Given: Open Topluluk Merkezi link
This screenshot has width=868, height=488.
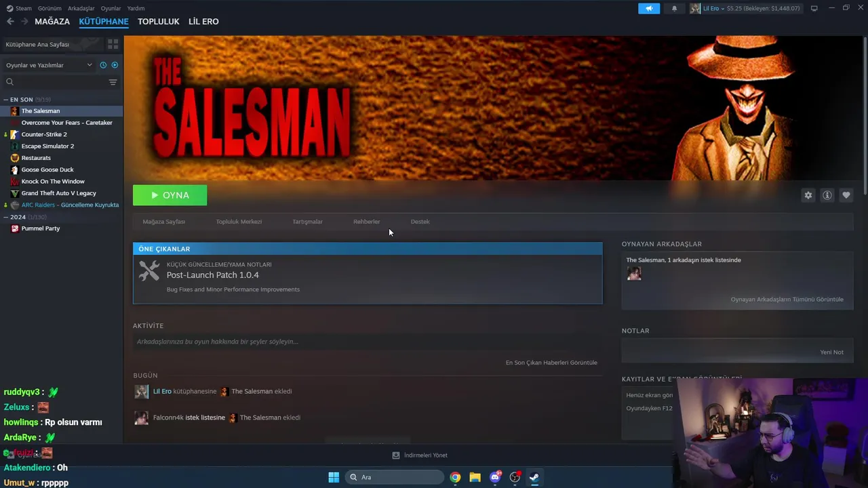Looking at the screenshot, I should pyautogui.click(x=239, y=222).
